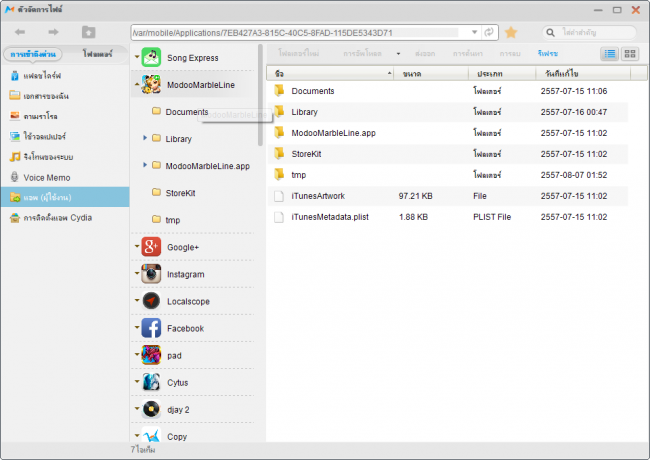Open my documents folder icon in sidebar
650x460 pixels.
pyautogui.click(x=15, y=96)
